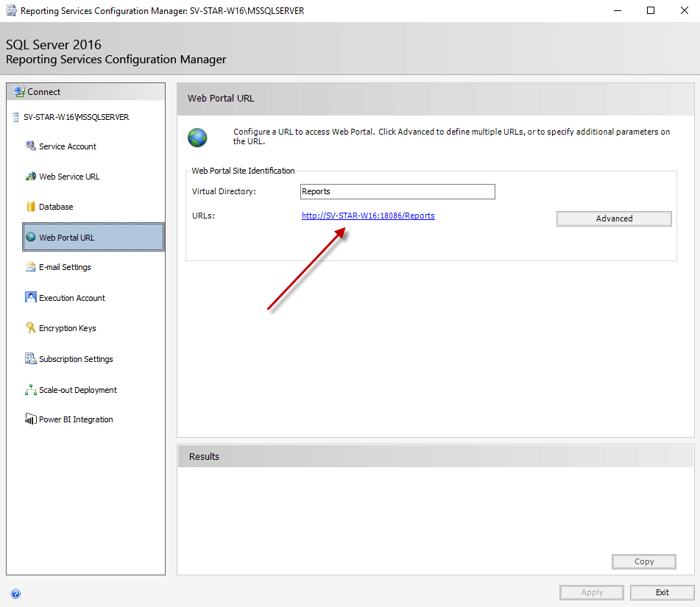Click the Subscription Settings icon

[x=30, y=358]
